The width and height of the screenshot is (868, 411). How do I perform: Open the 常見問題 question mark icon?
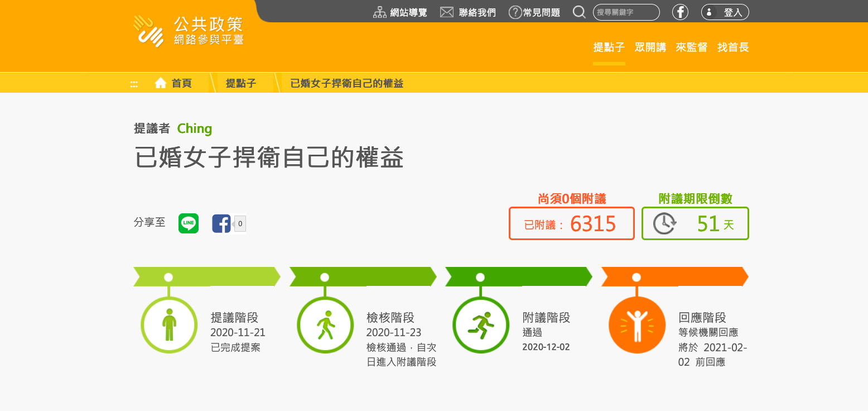[x=515, y=12]
